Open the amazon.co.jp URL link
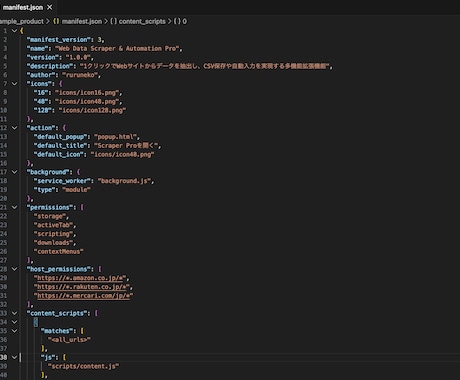460x380 pixels. click(80, 278)
